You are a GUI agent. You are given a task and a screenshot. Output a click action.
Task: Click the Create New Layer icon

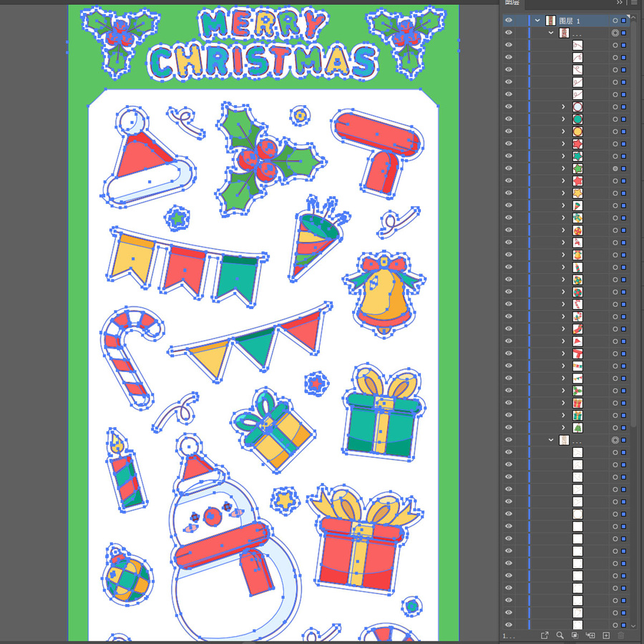pyautogui.click(x=606, y=635)
